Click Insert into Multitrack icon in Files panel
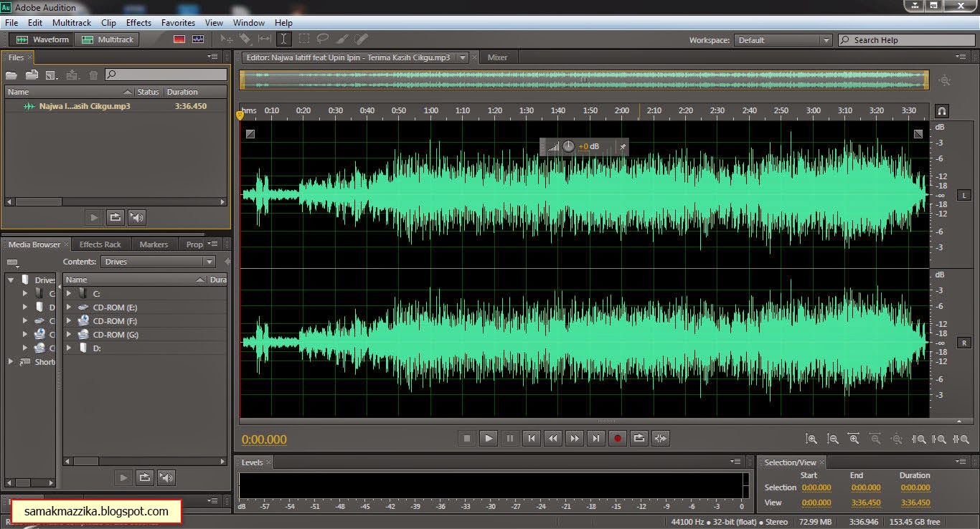This screenshot has height=529, width=980. pyautogui.click(x=72, y=75)
